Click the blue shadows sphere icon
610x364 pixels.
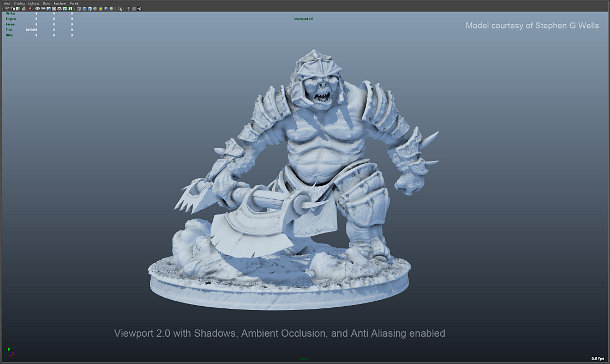coord(106,9)
